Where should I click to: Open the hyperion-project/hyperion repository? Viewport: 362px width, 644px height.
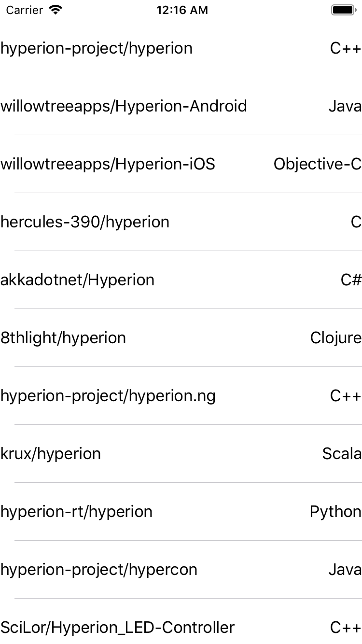coord(97,48)
